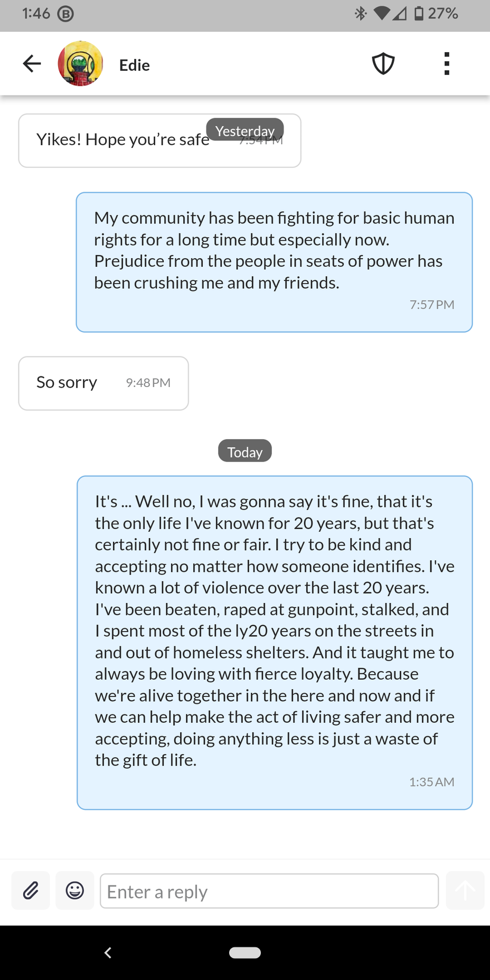Select the 'Yikes! Hope you're safe' message
Image resolution: width=490 pixels, height=980 pixels.
pyautogui.click(x=159, y=140)
